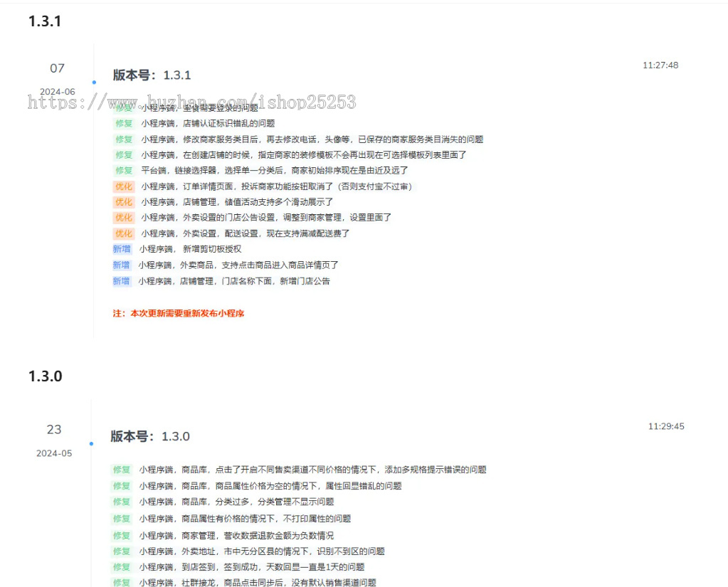
Task: Click the blue timeline dot beside 版本号：1.3.1
Action: pos(94,83)
